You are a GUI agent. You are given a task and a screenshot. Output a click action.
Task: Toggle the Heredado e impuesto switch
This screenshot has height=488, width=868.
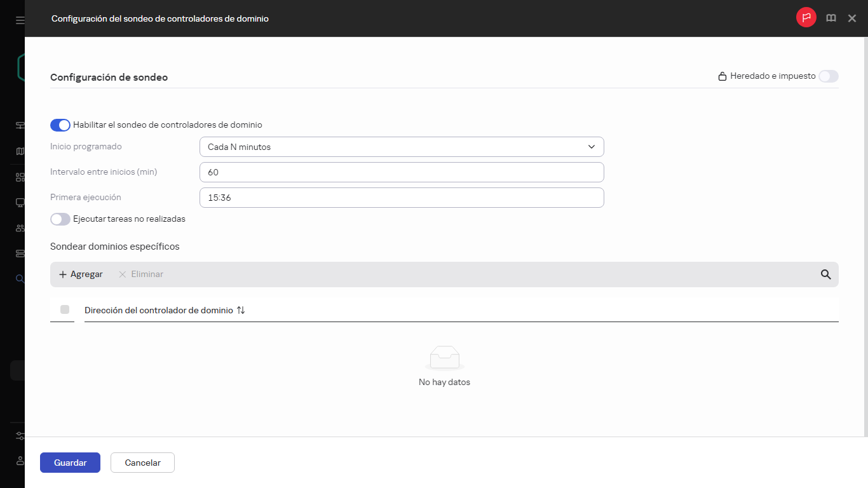(828, 76)
